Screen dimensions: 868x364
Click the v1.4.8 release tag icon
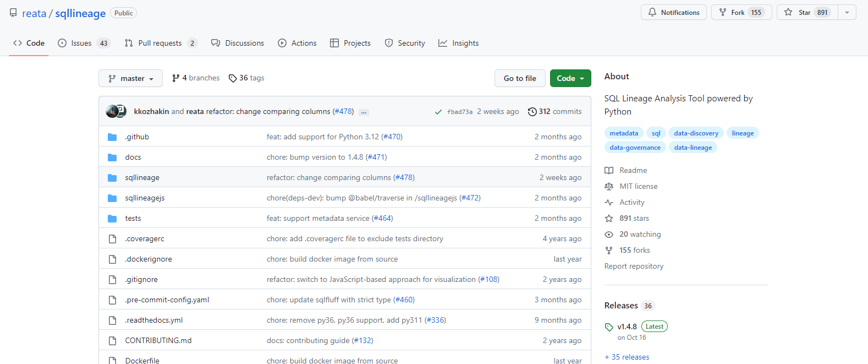(x=609, y=327)
